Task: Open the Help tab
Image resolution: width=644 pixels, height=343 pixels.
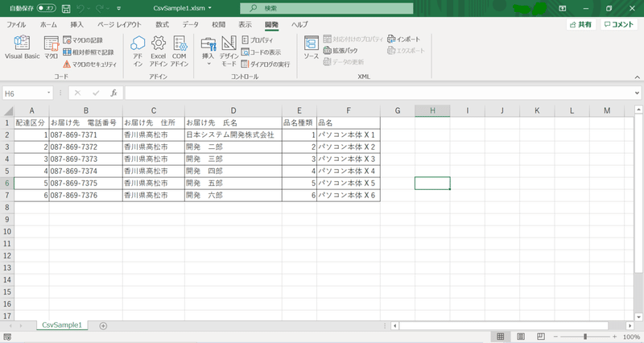Action: (x=299, y=25)
